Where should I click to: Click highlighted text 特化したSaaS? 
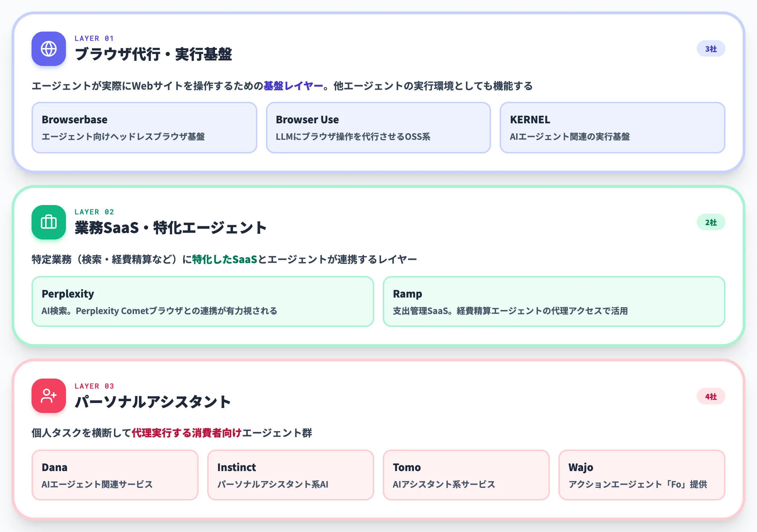(x=225, y=259)
